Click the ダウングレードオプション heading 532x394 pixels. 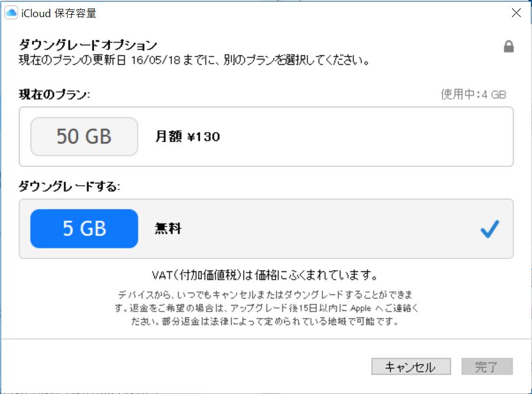[88, 45]
